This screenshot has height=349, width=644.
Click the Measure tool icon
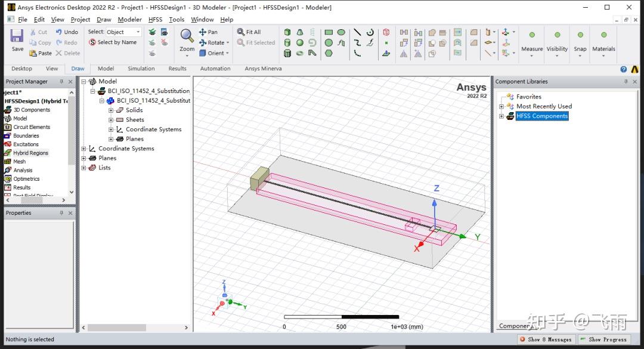pyautogui.click(x=531, y=35)
